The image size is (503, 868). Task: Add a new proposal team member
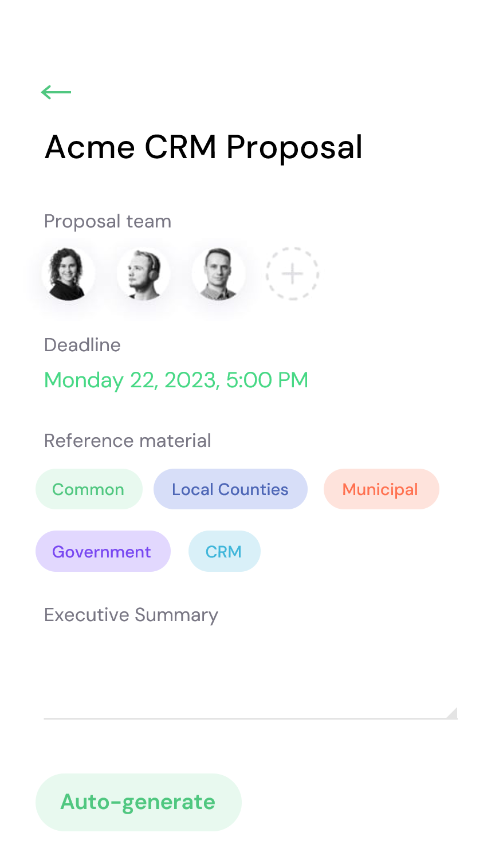coord(292,274)
